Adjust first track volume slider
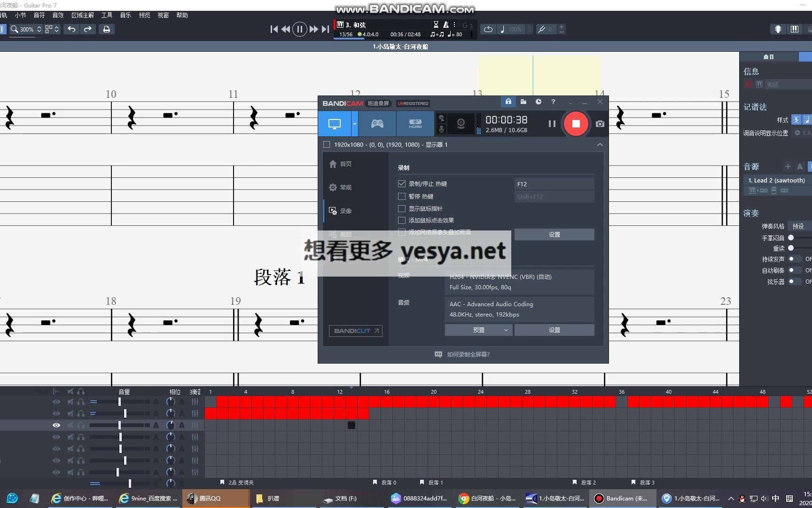This screenshot has width=812, height=508. [119, 402]
